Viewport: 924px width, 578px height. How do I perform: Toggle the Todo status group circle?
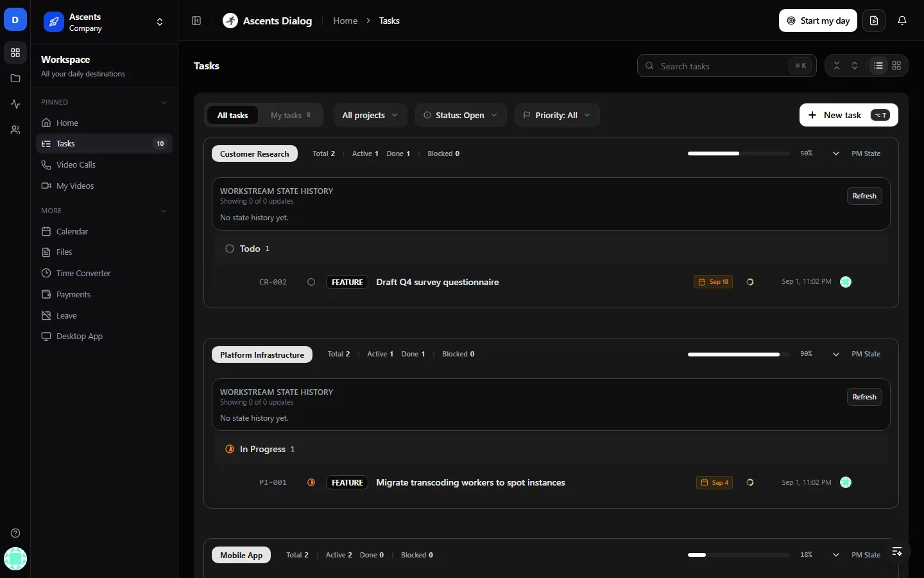(230, 249)
